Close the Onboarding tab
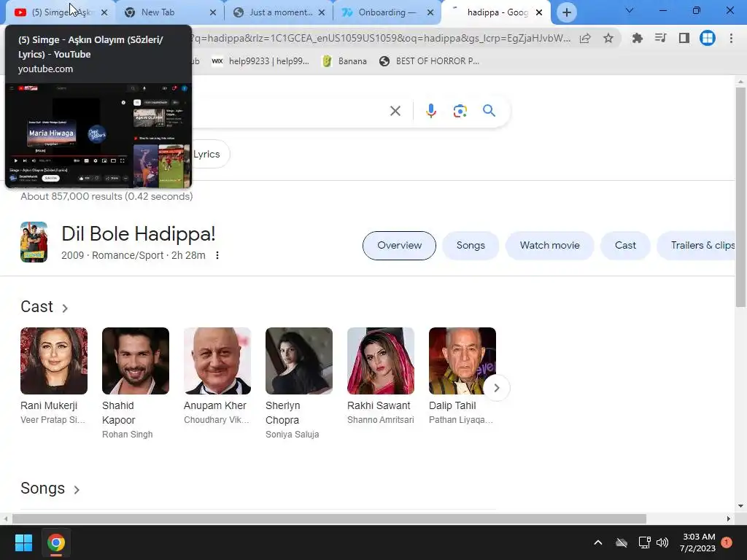747x560 pixels. click(430, 12)
